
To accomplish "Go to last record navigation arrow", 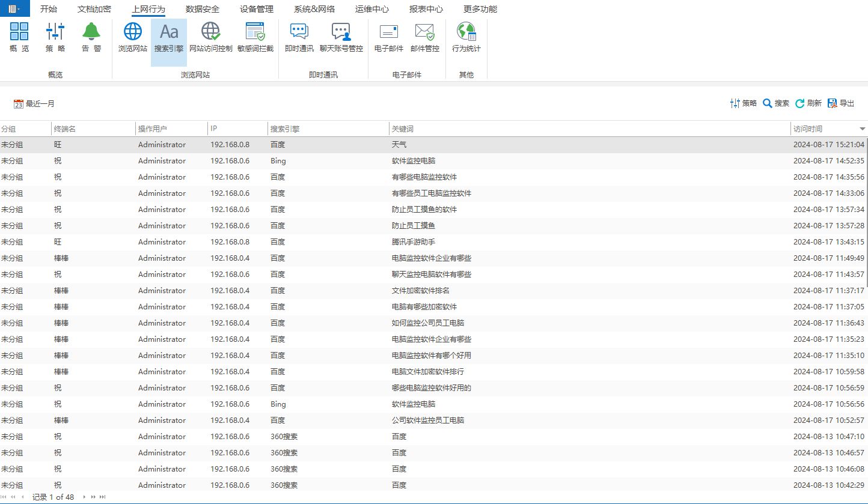I will 103,497.
